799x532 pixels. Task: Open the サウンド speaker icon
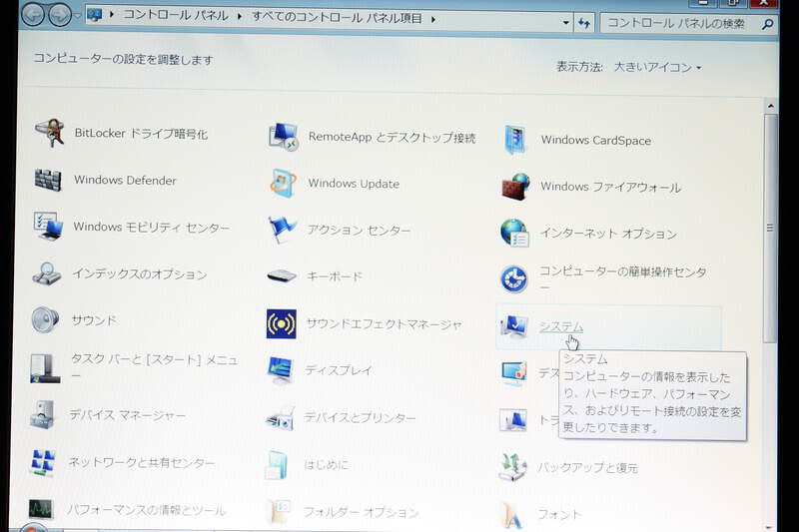click(x=45, y=319)
